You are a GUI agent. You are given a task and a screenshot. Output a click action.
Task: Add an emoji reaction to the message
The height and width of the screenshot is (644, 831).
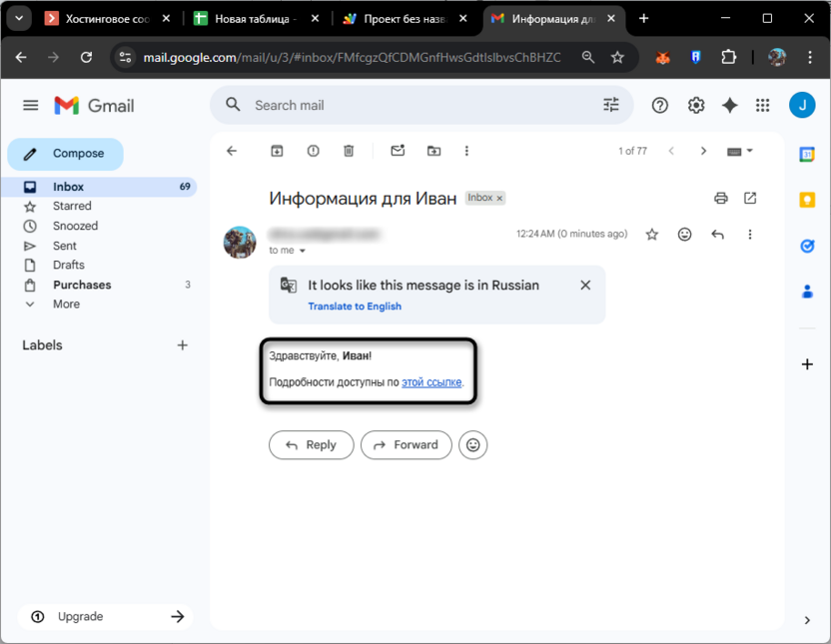684,234
